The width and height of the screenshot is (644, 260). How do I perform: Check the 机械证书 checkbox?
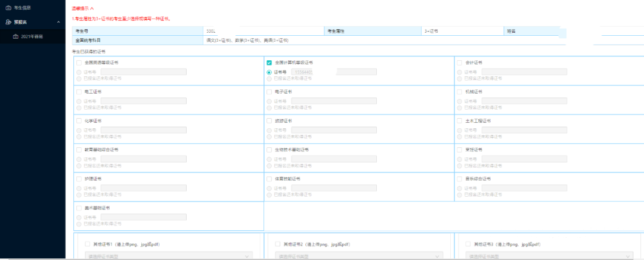[x=460, y=92]
